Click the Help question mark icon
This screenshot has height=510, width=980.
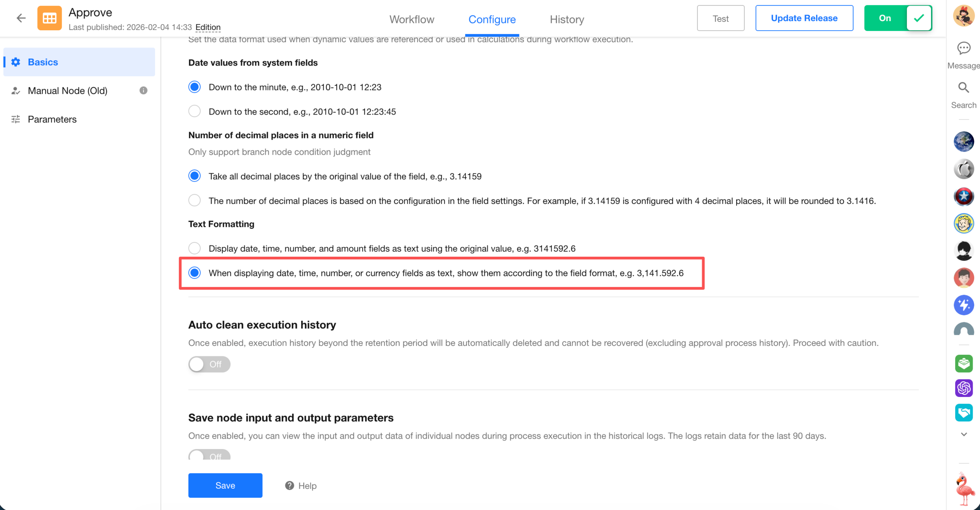pyautogui.click(x=289, y=485)
